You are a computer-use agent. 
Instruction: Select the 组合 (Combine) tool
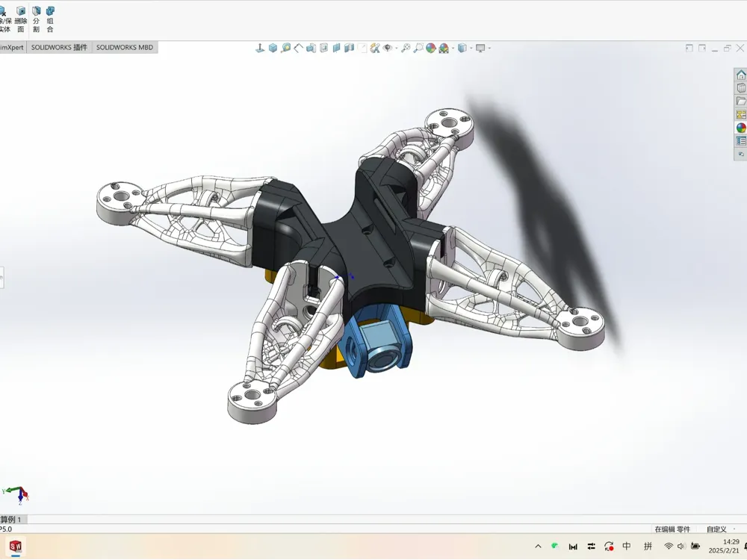50,19
